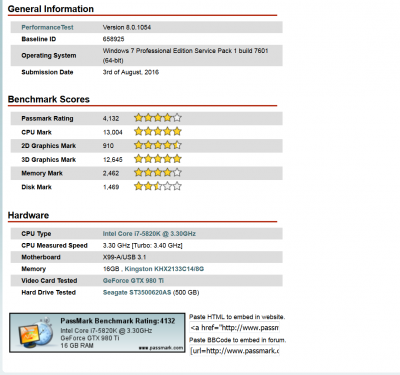Click the Passmark Rating star icons
The width and height of the screenshot is (400, 375).
pos(158,118)
